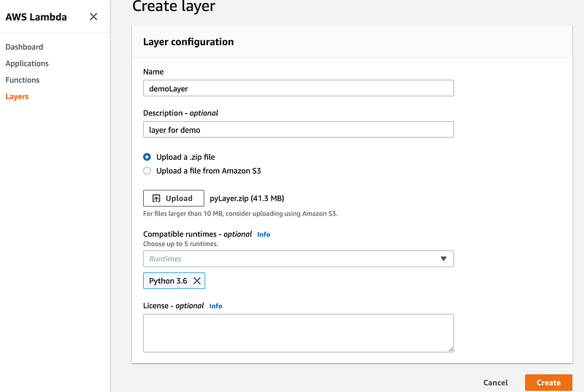Focus the Name field containing demoLayer
This screenshot has width=584, height=392.
pos(299,88)
